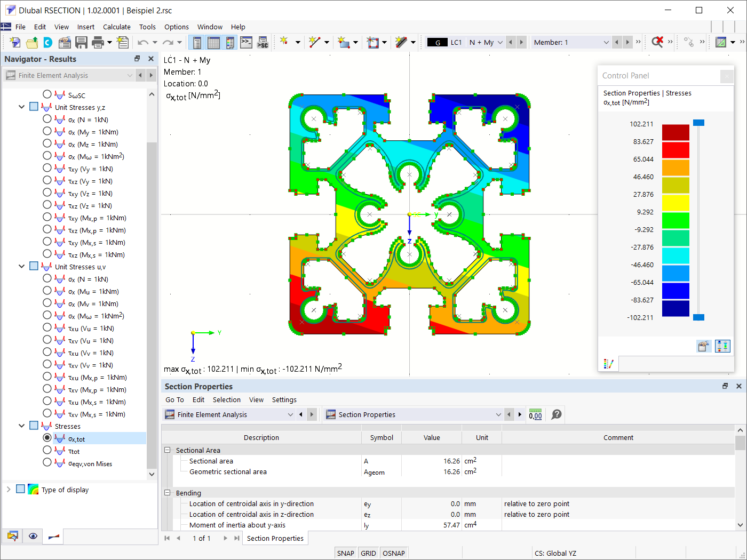Image resolution: width=747 pixels, height=560 pixels.
Task: Open the Dlubal online connect tool
Action: (x=47, y=42)
